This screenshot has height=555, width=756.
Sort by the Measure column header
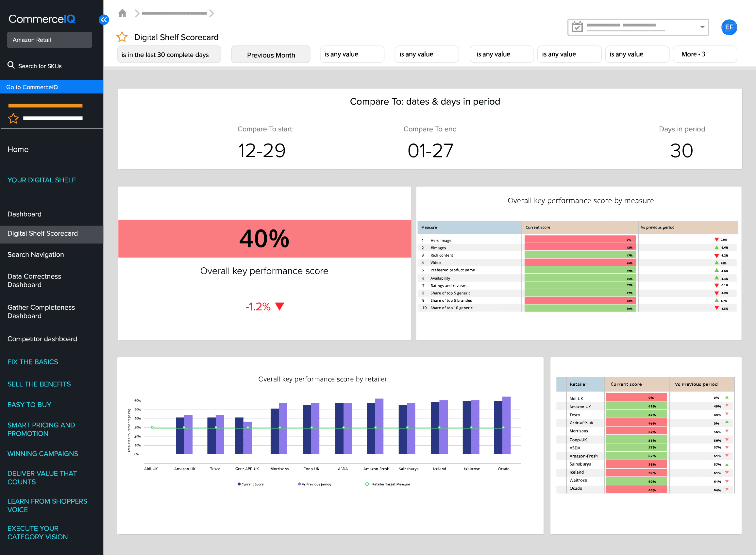click(469, 227)
